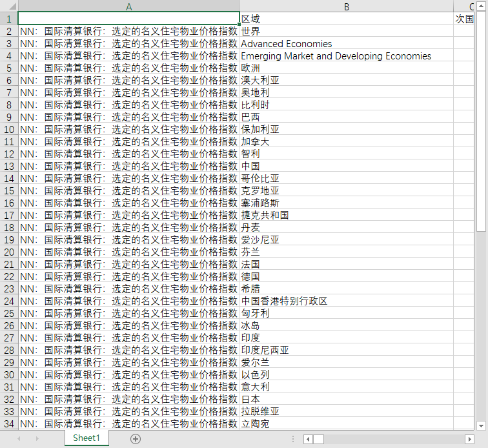Select column A header
The width and height of the screenshot is (488, 448).
point(129,6)
